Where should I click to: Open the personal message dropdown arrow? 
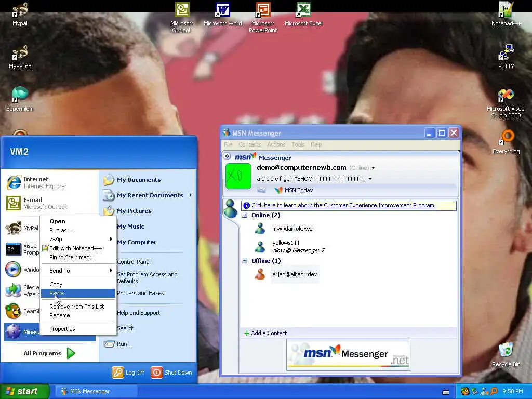tap(370, 179)
